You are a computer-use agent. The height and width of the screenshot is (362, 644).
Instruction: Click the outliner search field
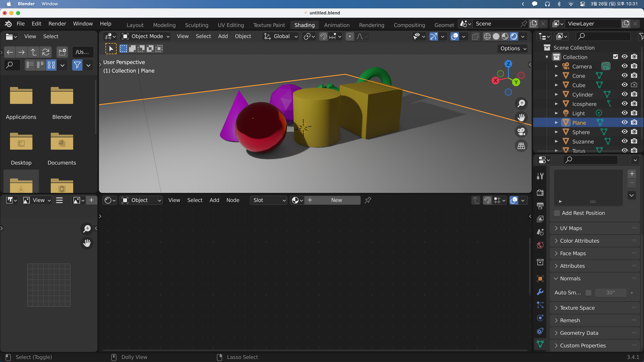[603, 37]
